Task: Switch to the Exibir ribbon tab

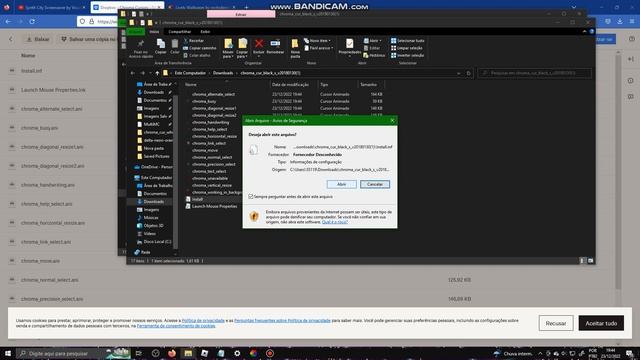Action: [x=205, y=31]
